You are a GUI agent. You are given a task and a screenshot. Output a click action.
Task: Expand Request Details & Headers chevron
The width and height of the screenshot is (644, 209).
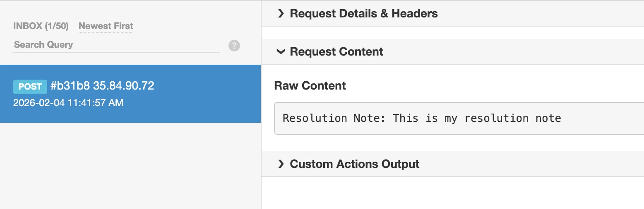tap(281, 14)
